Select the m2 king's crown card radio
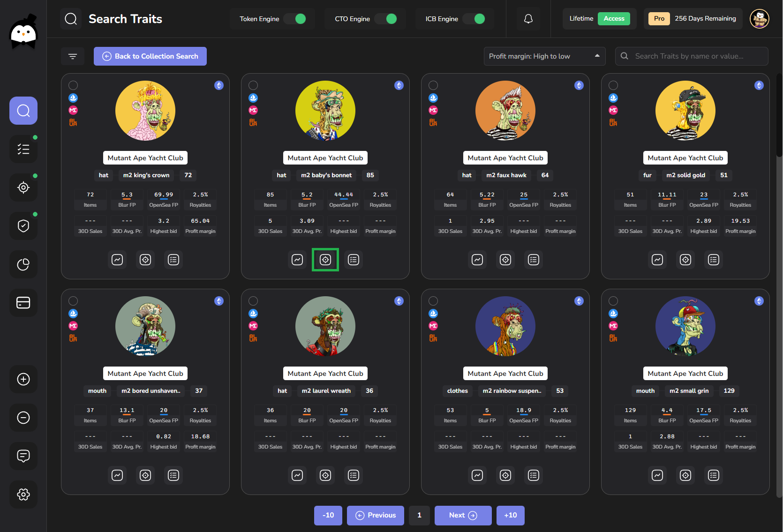The height and width of the screenshot is (532, 783). [73, 85]
